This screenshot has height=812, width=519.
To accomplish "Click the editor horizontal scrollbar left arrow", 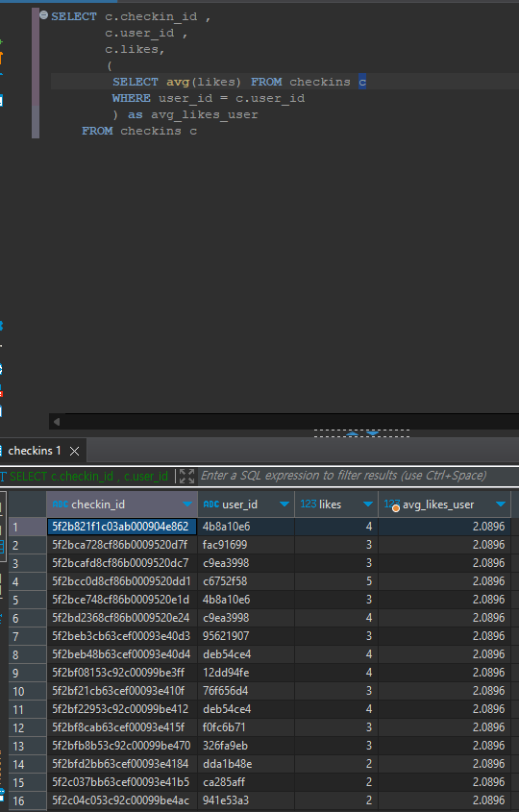I will click(x=57, y=422).
